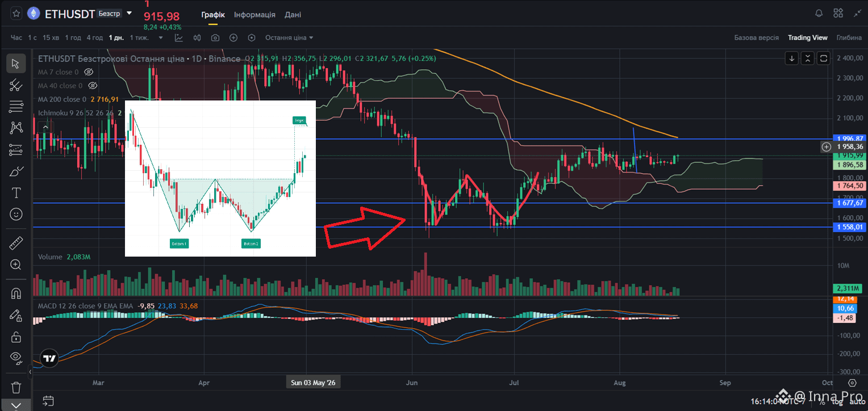Select the trend line drawing tool
The image size is (868, 411).
[16, 85]
